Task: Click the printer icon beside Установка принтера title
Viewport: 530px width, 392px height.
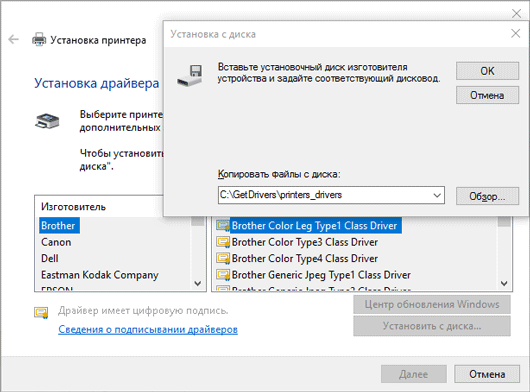Action: 39,40
